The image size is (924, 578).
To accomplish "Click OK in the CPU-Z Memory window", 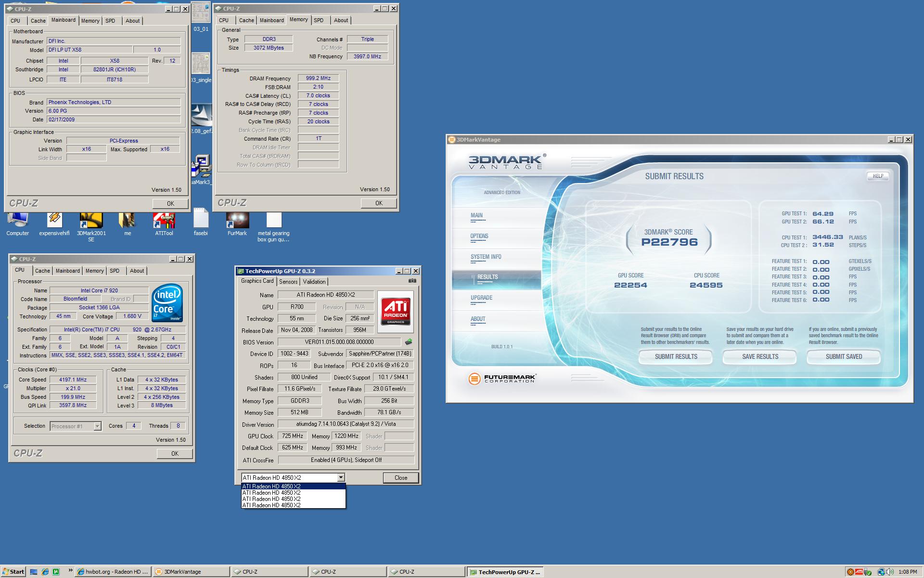I will click(x=379, y=203).
